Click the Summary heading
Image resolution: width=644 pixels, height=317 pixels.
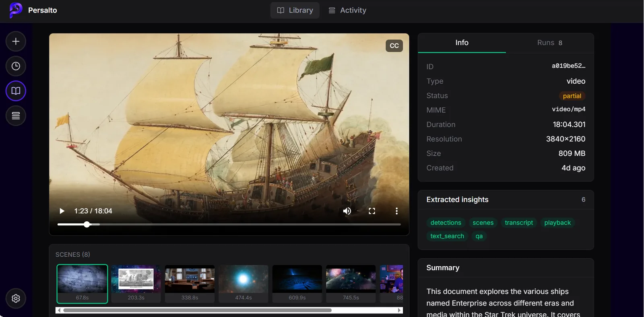[443, 268]
